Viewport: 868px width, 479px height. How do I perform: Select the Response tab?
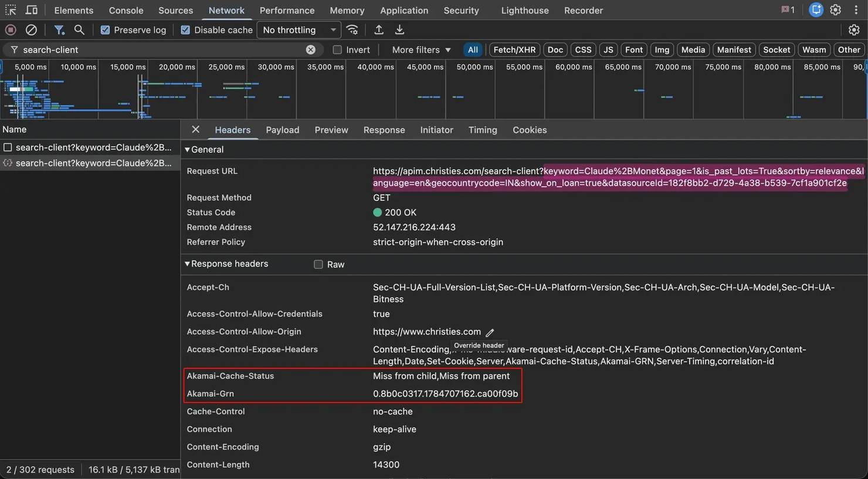[x=384, y=130]
